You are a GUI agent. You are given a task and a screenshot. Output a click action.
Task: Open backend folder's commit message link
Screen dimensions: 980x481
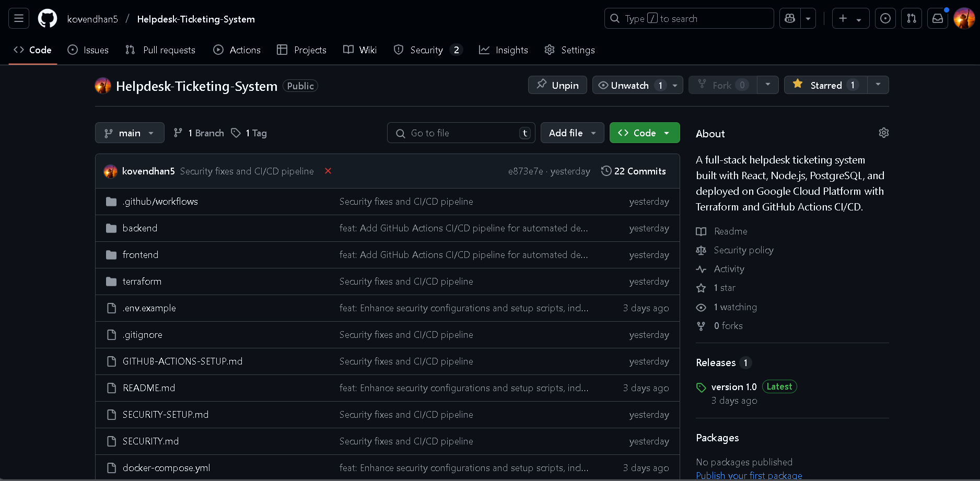[x=464, y=228]
